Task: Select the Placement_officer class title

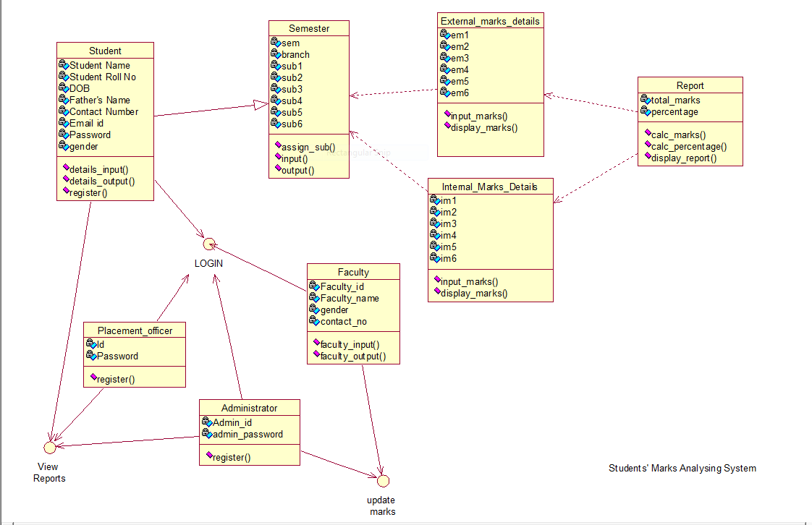Action: [x=135, y=330]
